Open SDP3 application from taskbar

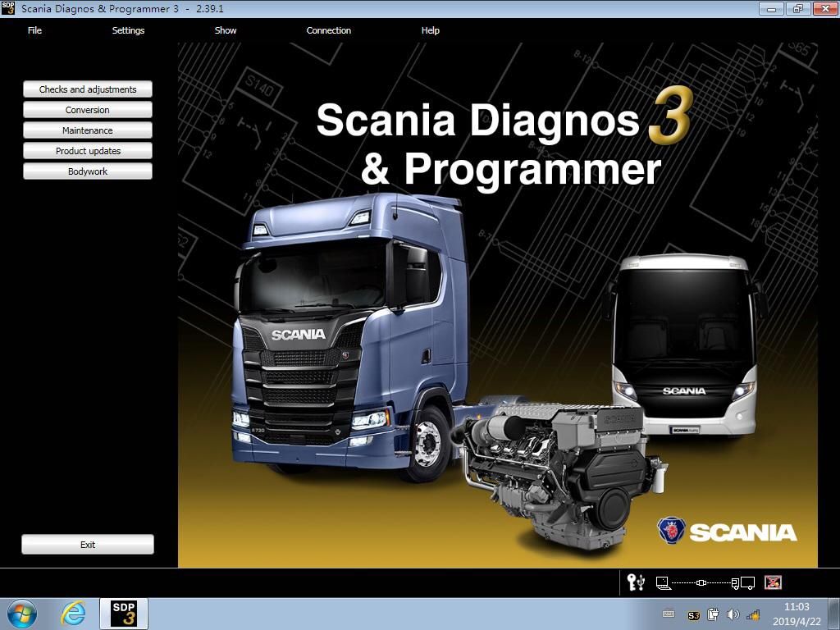(x=123, y=614)
